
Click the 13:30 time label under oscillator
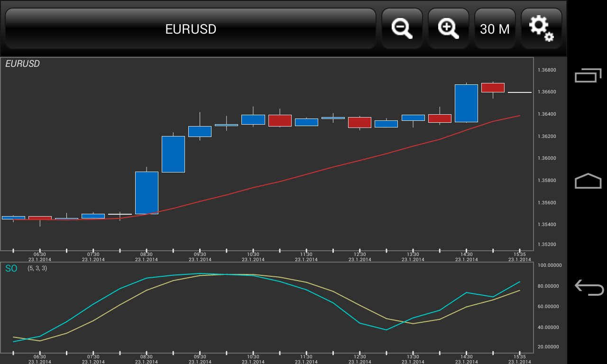pos(413,357)
